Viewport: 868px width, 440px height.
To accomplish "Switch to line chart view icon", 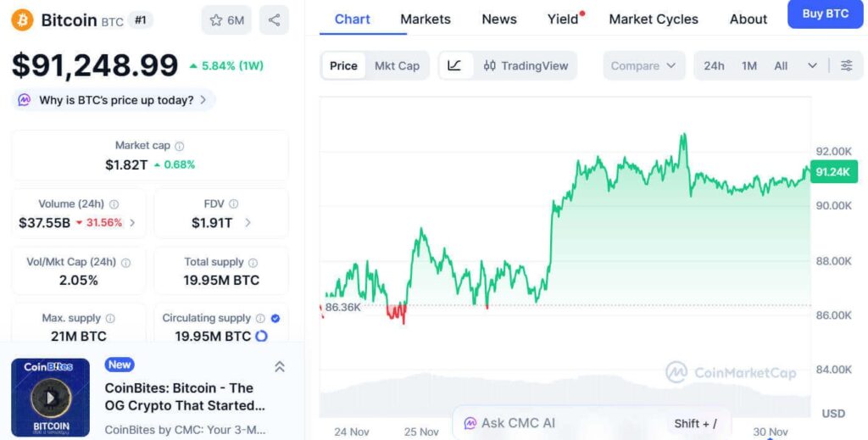I will [454, 65].
